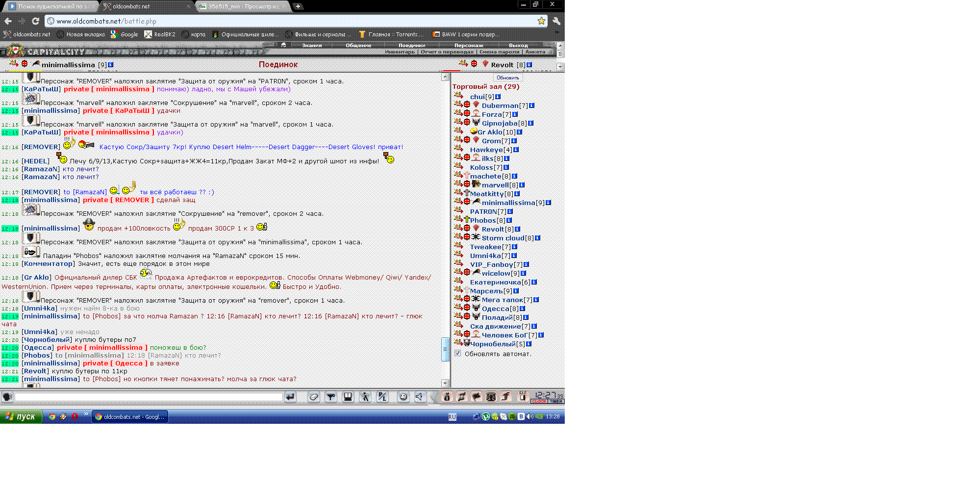Open the Windows пуск start button
This screenshot has width=980, height=490.
click(x=21, y=416)
